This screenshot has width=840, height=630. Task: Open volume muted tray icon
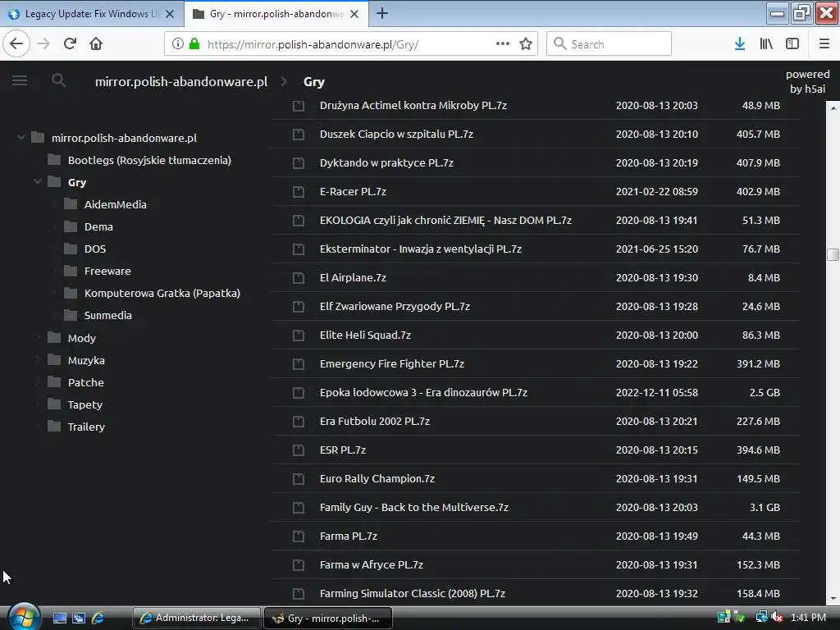(778, 618)
